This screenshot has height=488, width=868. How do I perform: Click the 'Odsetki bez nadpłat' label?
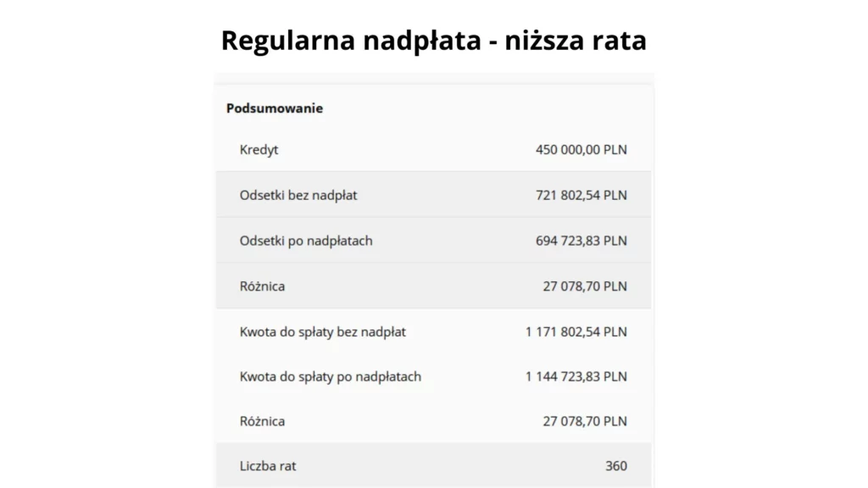298,196
